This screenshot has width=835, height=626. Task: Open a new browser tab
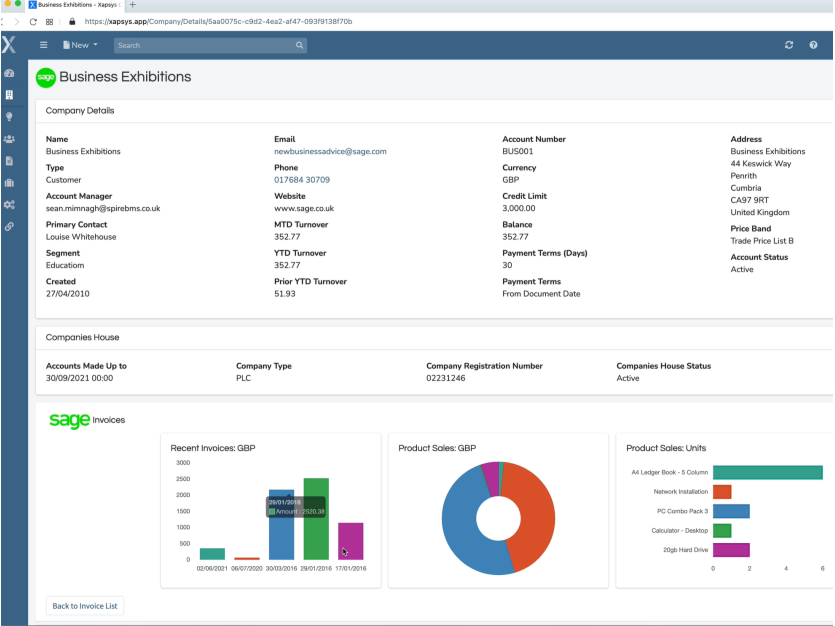pyautogui.click(x=133, y=5)
